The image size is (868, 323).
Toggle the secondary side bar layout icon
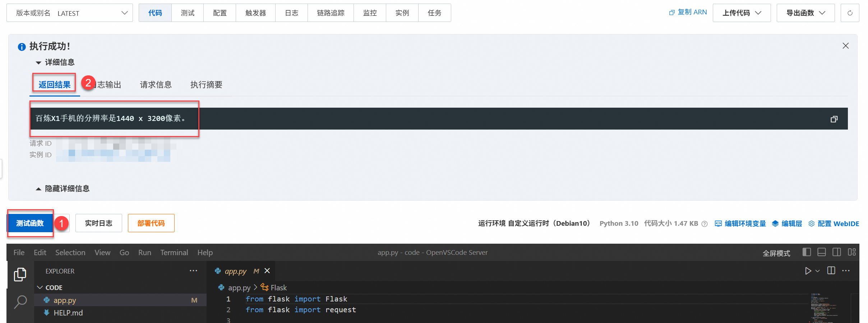pos(837,252)
